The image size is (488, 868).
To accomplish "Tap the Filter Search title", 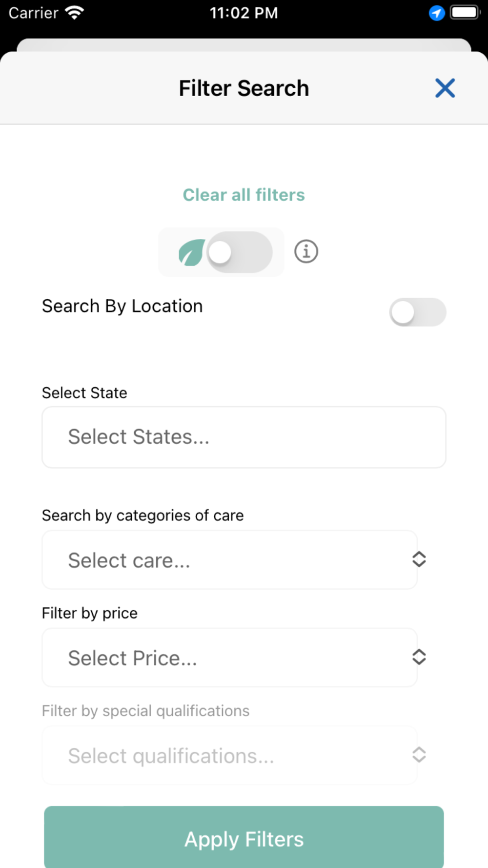I will [244, 88].
